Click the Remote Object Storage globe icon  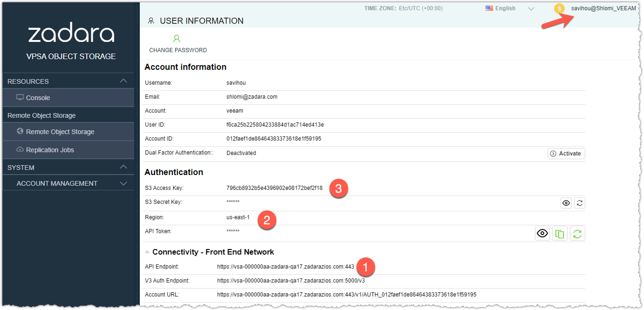[20, 131]
